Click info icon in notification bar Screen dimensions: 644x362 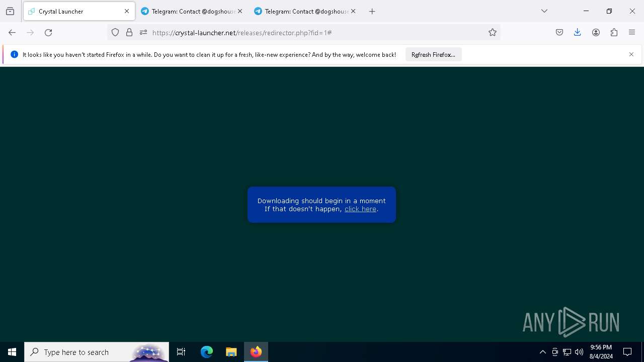click(x=14, y=54)
